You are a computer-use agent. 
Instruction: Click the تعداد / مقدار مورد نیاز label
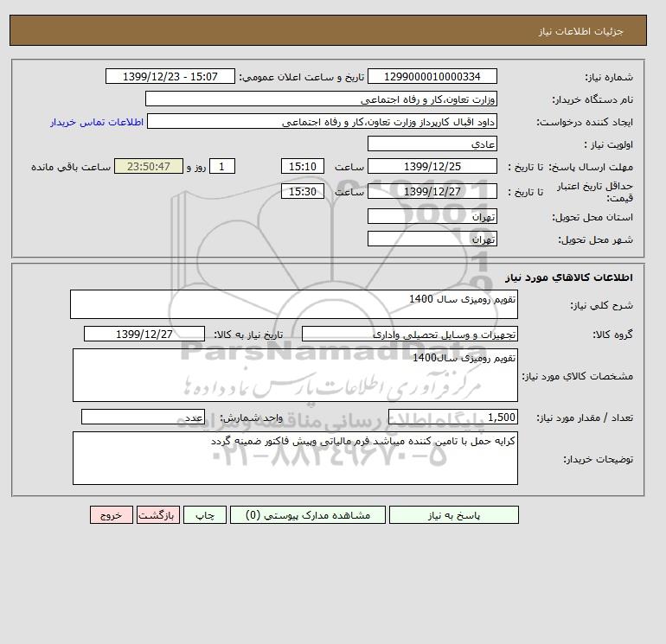(585, 418)
